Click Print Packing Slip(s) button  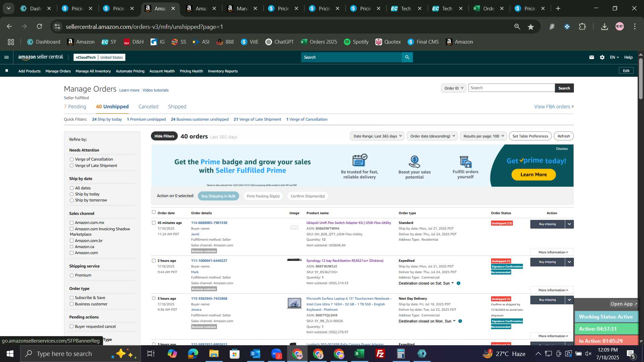pyautogui.click(x=263, y=196)
